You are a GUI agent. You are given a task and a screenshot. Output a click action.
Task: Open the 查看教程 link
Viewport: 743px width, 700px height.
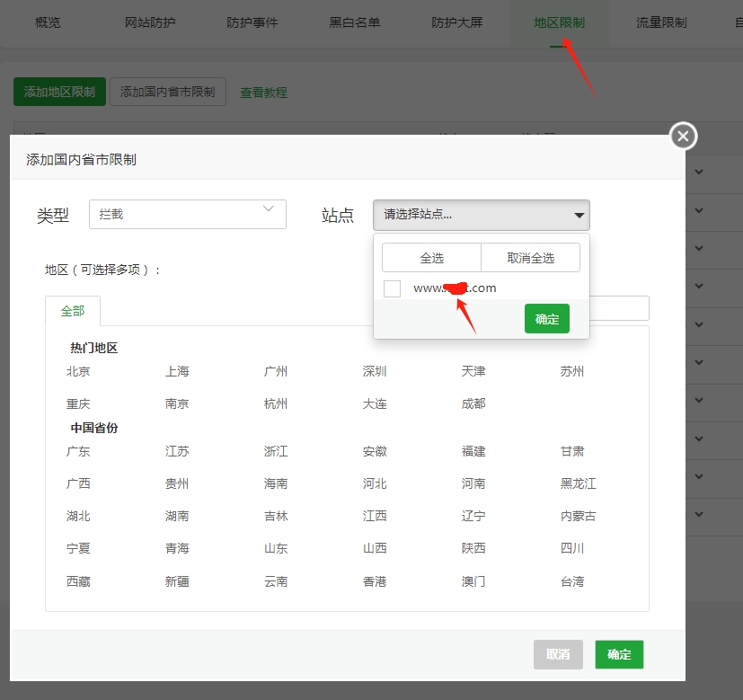click(x=263, y=93)
